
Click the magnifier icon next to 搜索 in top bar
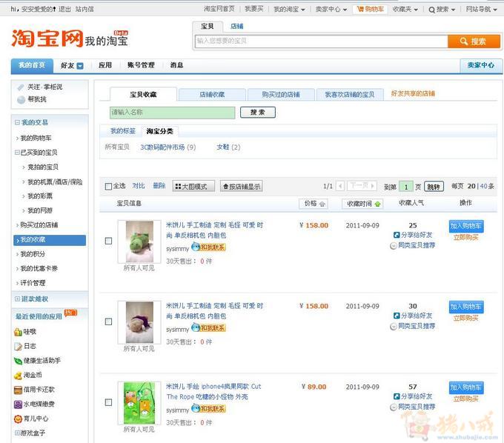coord(431,10)
